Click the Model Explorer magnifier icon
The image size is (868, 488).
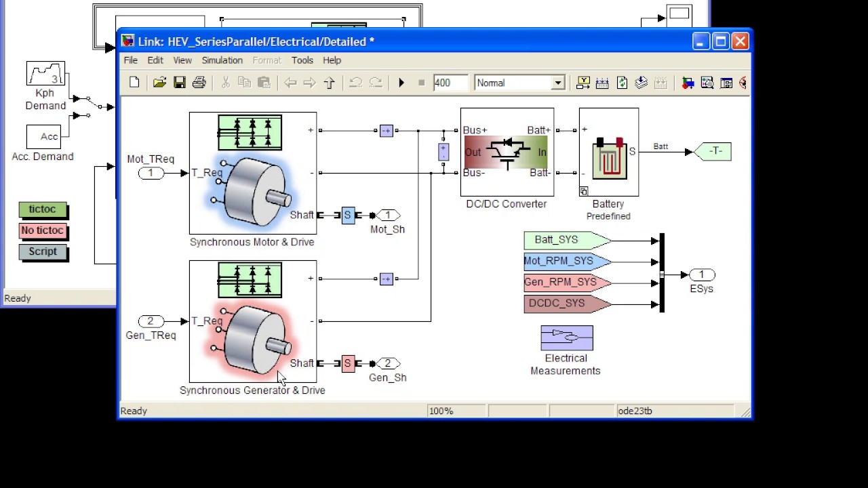coord(707,83)
